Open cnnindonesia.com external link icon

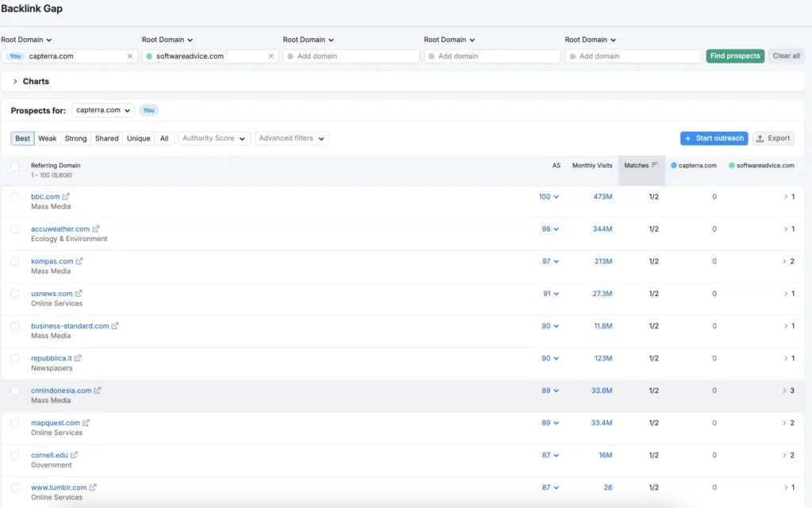[x=98, y=391]
